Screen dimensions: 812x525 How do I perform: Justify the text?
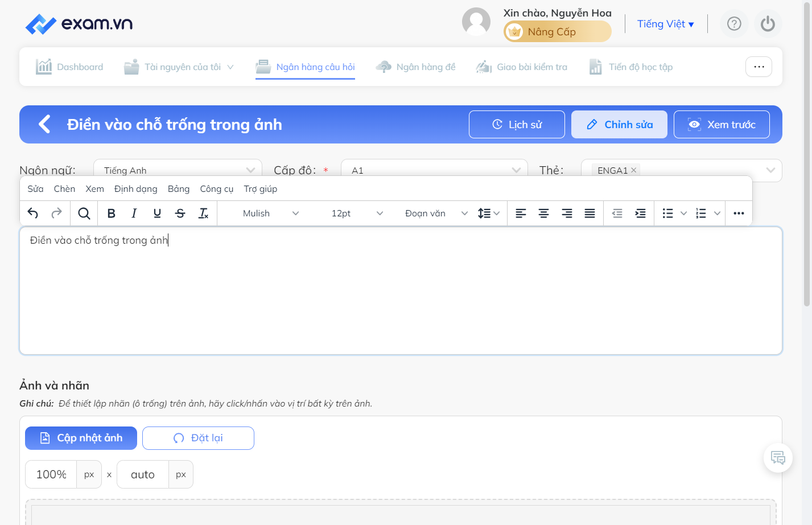(590, 214)
